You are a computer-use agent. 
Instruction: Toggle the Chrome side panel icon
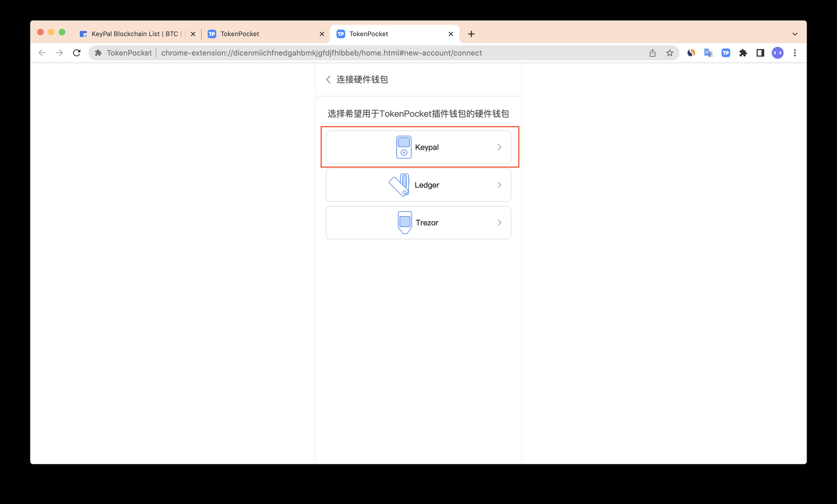[760, 53]
